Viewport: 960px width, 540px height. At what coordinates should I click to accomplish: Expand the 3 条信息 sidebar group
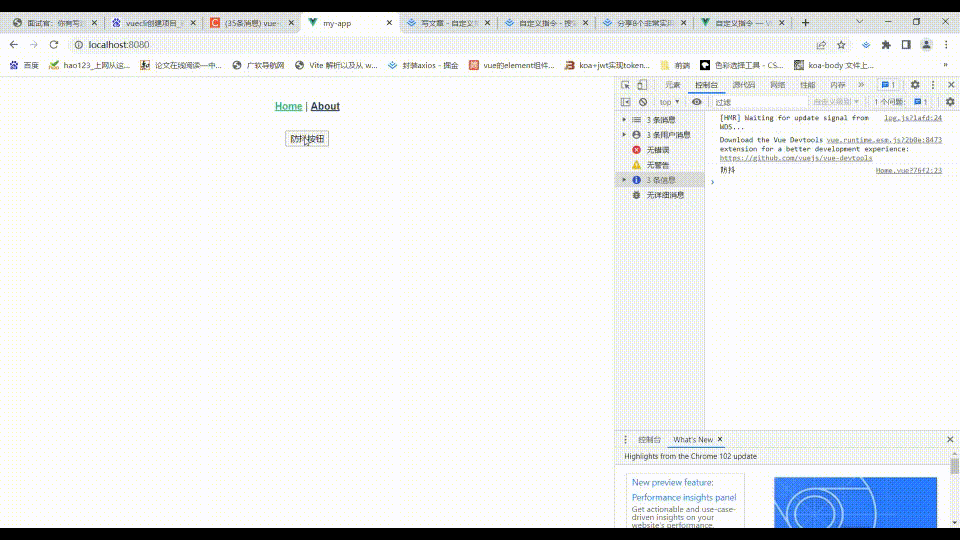624,180
